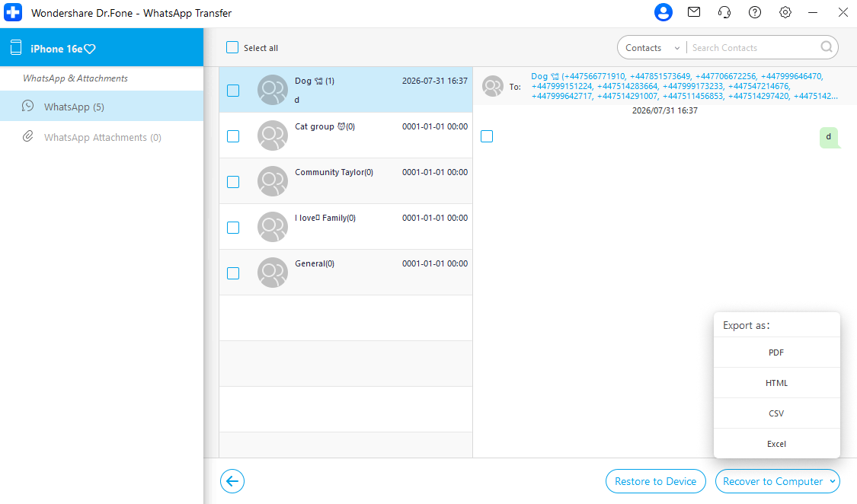Open the headset support icon
The width and height of the screenshot is (857, 504).
pyautogui.click(x=724, y=12)
